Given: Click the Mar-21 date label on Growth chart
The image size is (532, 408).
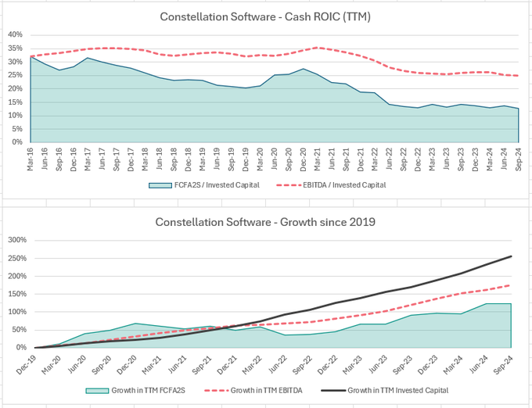Looking at the screenshot, I should click(x=152, y=364).
